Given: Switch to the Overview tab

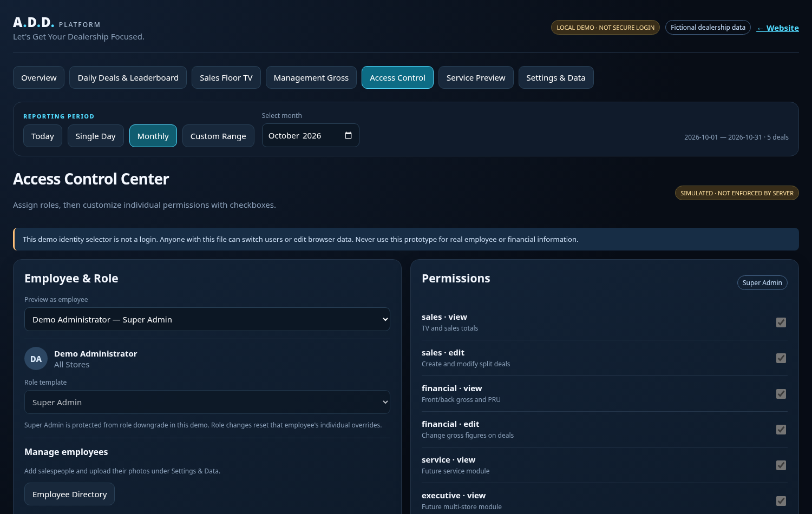Looking at the screenshot, I should (x=39, y=77).
